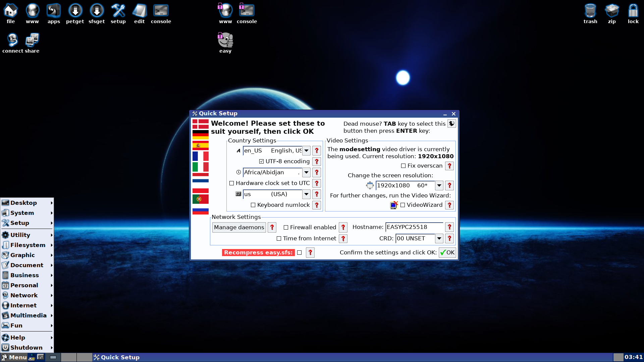The image size is (644, 362).
Task: Check Time from Internet
Action: coord(279,238)
